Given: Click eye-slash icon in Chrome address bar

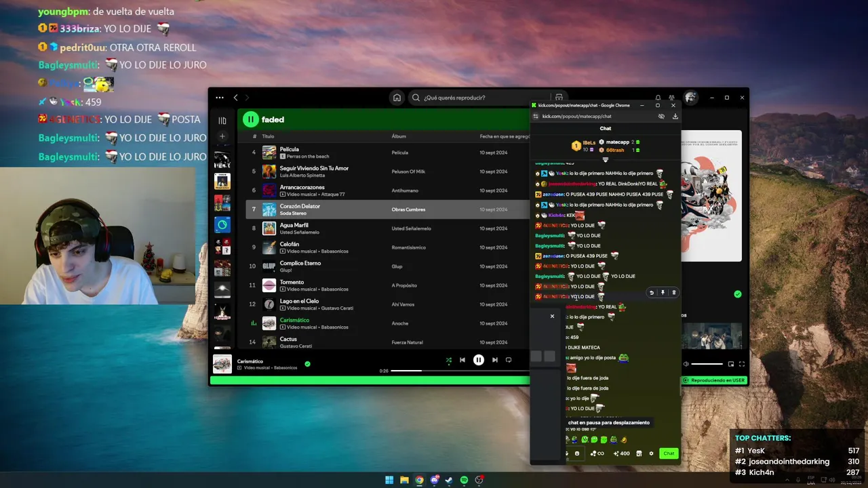Looking at the screenshot, I should (x=661, y=116).
